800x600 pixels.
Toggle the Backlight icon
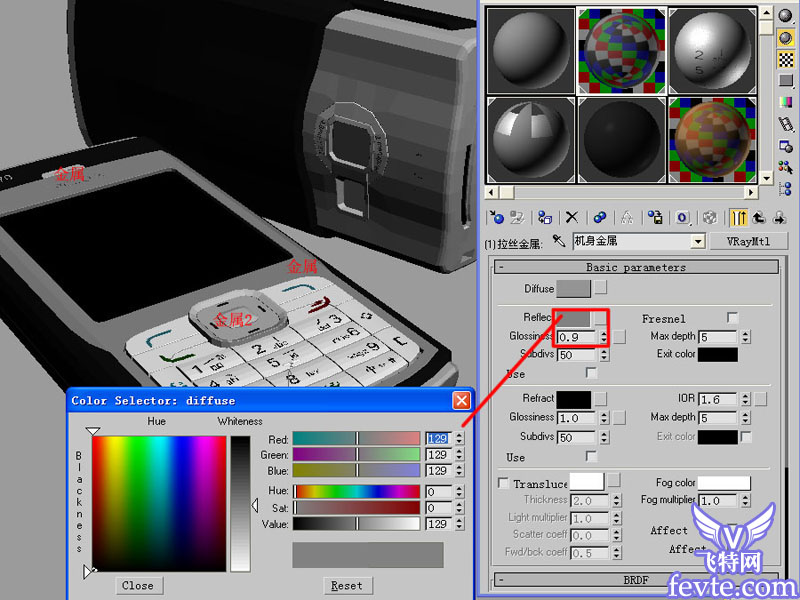click(785, 37)
